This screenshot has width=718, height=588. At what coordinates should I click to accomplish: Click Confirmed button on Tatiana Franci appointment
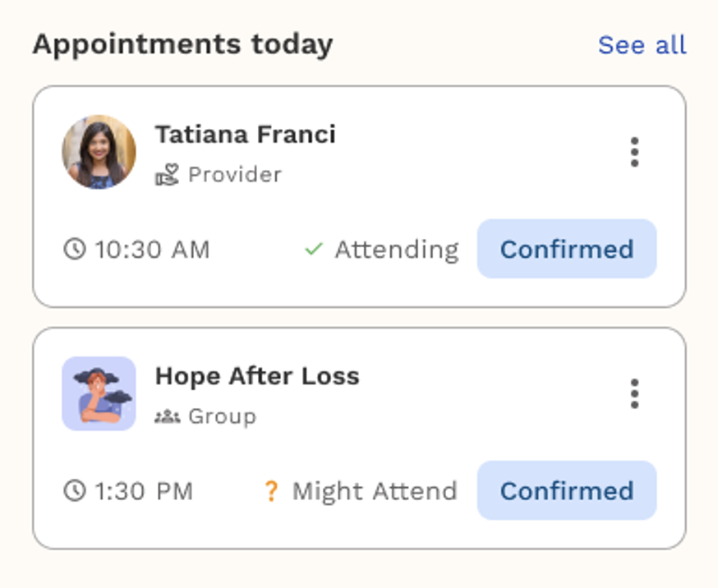click(567, 249)
